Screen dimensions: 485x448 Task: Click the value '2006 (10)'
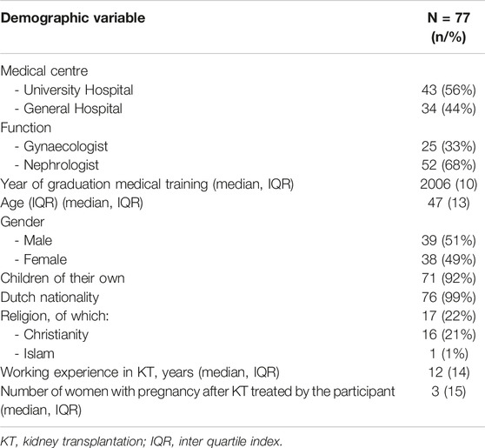pos(448,184)
